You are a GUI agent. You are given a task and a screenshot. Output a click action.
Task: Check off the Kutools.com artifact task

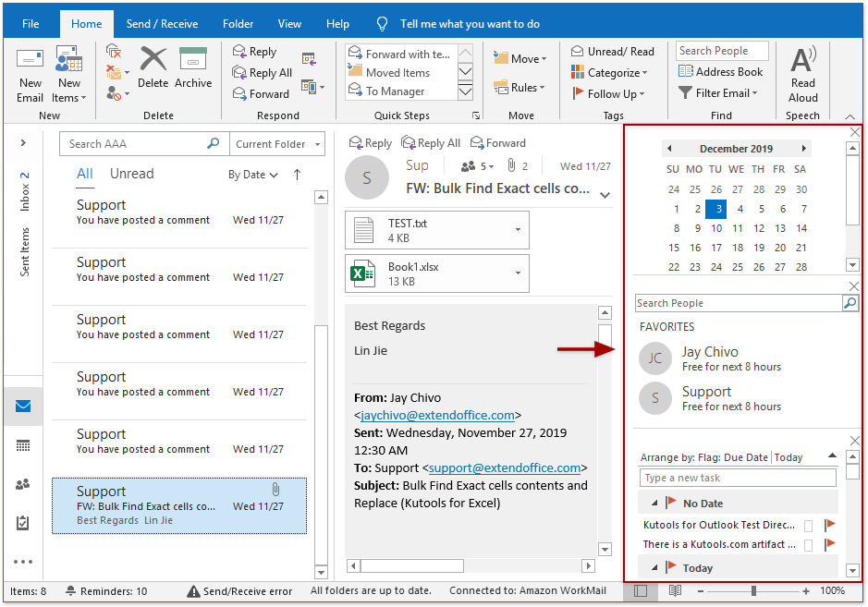pyautogui.click(x=808, y=545)
